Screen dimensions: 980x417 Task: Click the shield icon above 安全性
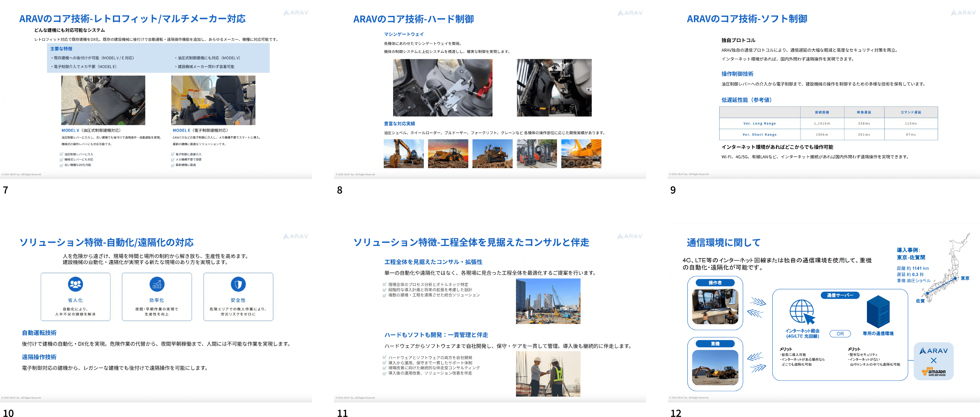tap(238, 284)
